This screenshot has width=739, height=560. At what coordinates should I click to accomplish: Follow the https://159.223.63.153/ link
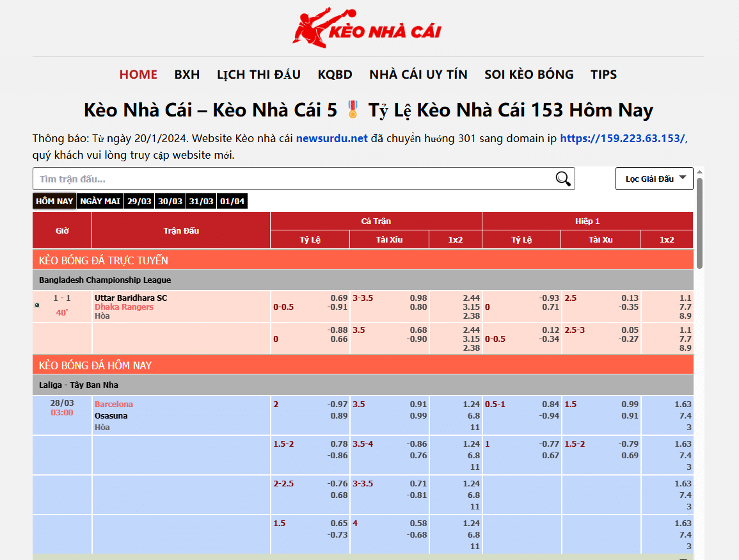(x=622, y=138)
